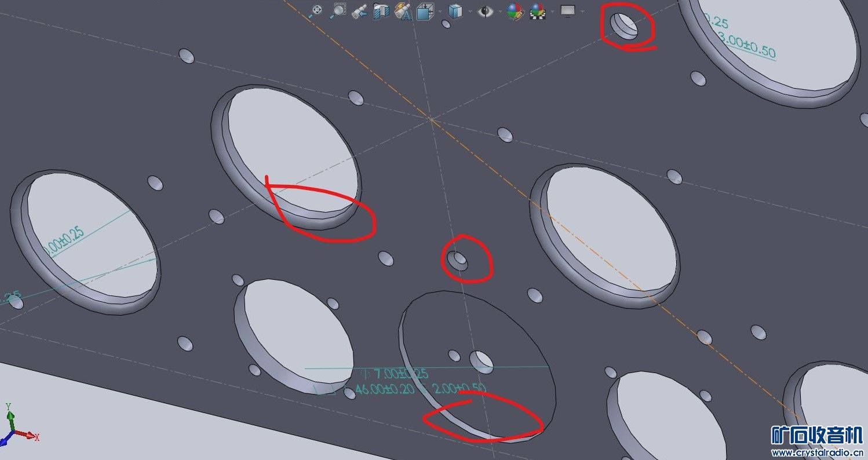Click the Zoom to Fit icon

click(316, 10)
